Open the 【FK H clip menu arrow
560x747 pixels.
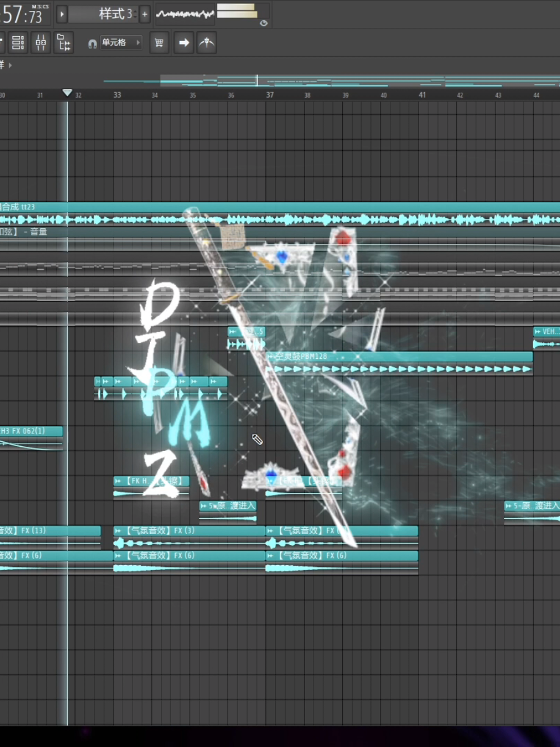pos(118,481)
